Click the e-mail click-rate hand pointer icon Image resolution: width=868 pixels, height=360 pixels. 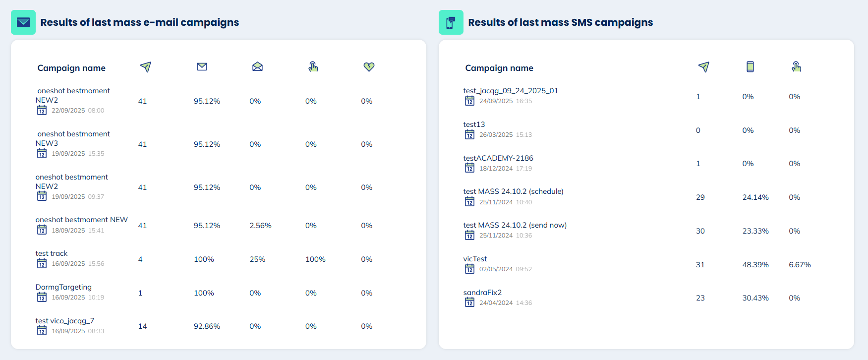[x=313, y=67]
